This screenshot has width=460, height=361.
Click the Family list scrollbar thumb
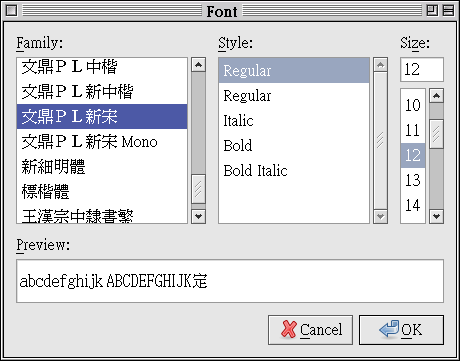(198, 189)
